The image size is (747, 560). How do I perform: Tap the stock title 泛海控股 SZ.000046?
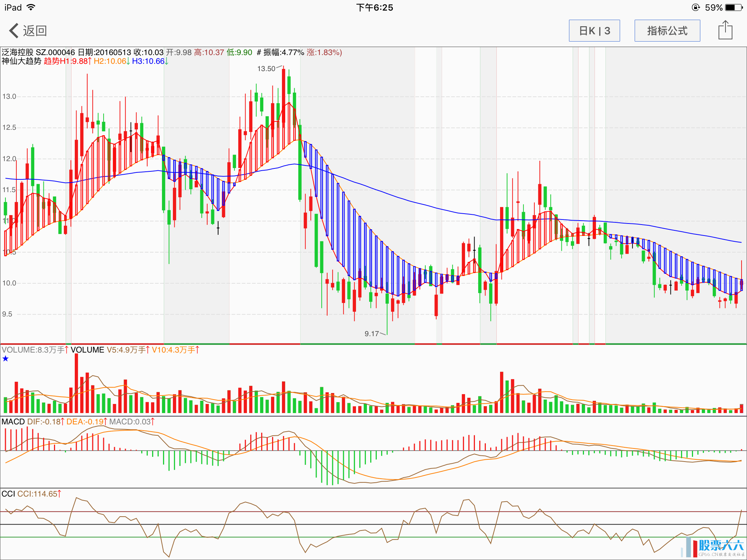click(38, 52)
